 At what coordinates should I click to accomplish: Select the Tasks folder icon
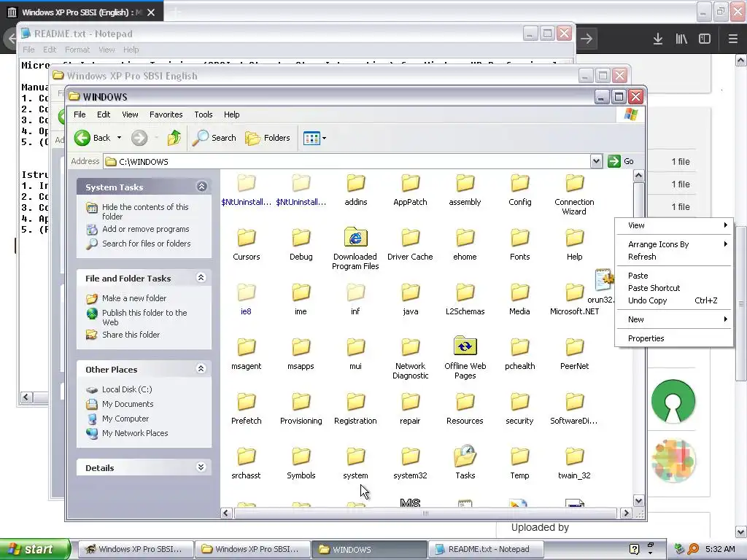[x=465, y=456]
